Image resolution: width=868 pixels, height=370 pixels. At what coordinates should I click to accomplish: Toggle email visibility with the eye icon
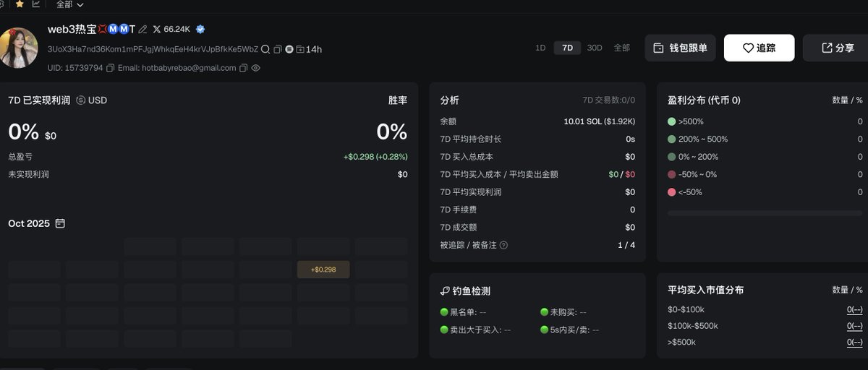click(256, 68)
